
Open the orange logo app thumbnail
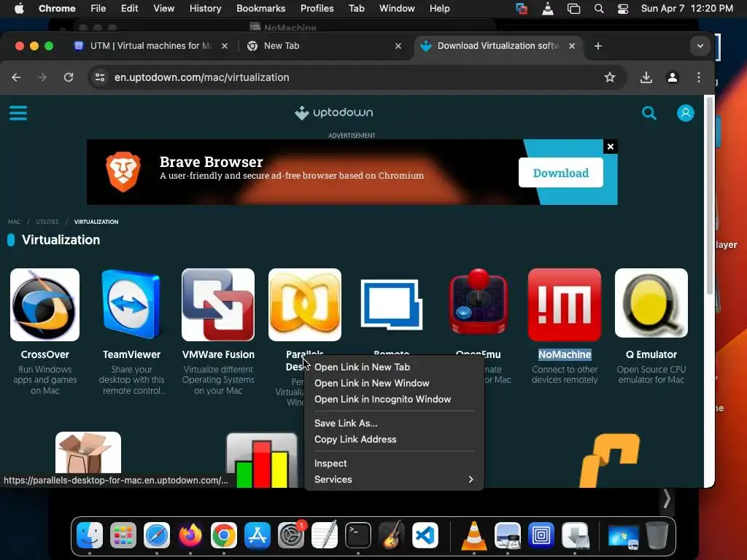(611, 460)
